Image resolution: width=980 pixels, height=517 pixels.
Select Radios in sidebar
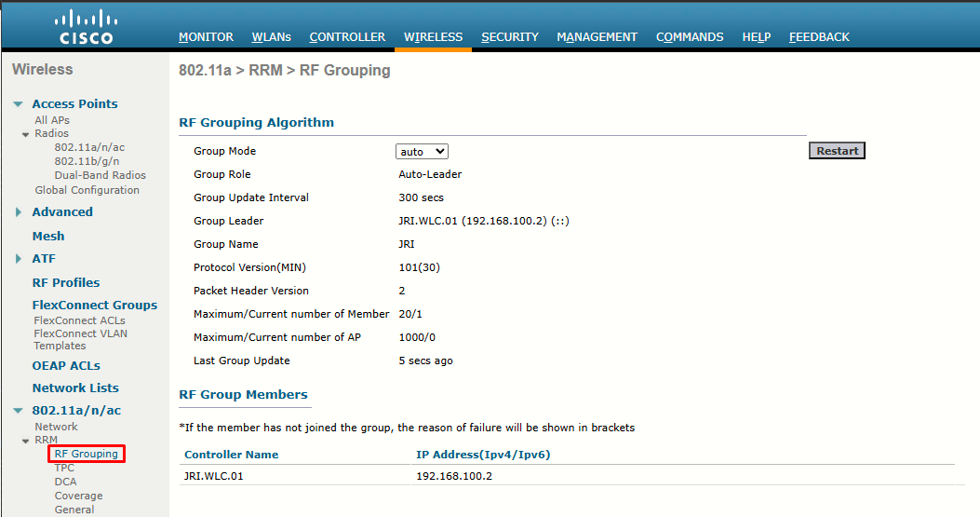click(x=52, y=133)
